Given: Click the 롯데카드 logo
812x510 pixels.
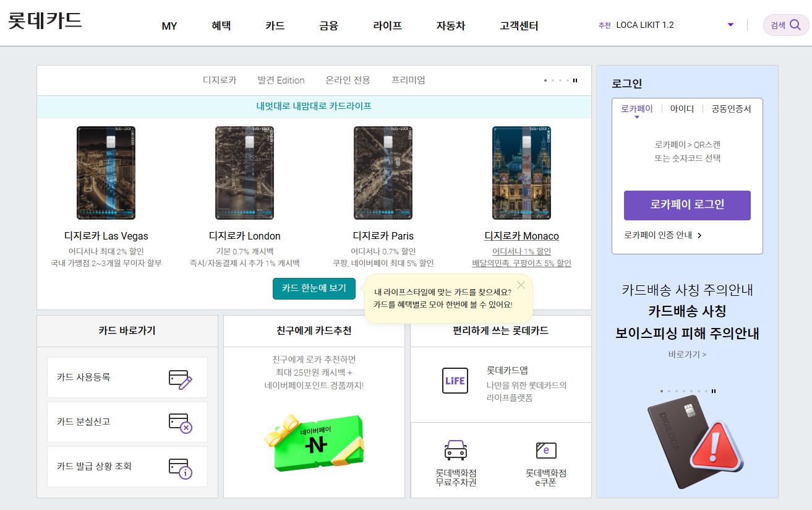Looking at the screenshot, I should coord(45,20).
